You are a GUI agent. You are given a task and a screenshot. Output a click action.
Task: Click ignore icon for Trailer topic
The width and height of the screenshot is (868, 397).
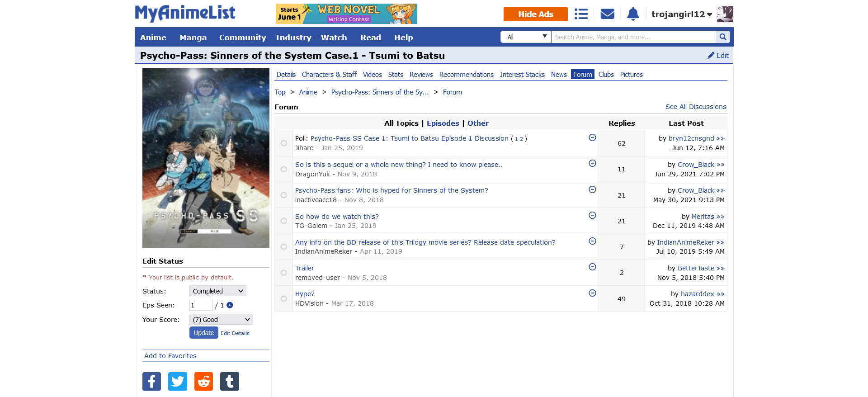pyautogui.click(x=592, y=267)
